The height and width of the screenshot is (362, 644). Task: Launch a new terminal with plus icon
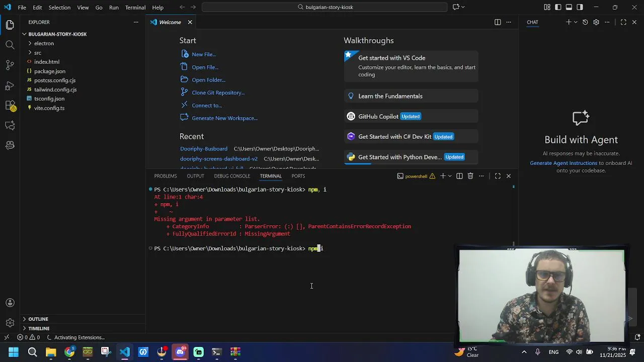[x=443, y=176]
